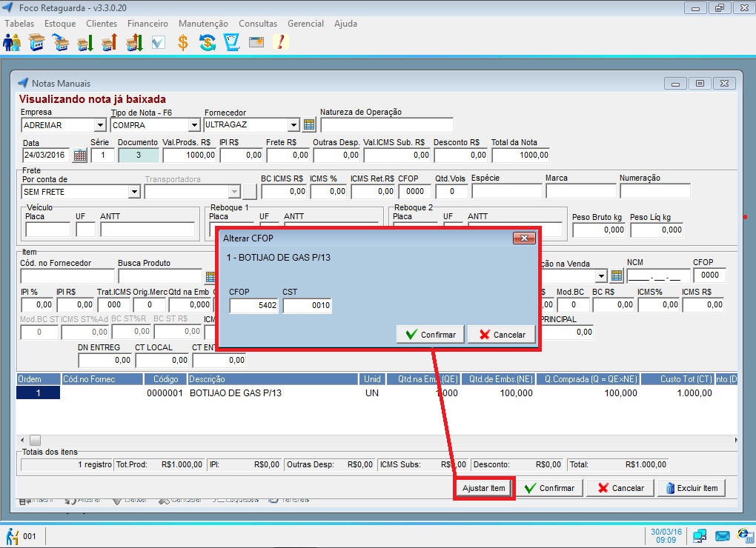Click the Data field showing 24/03/2016

pos(46,155)
